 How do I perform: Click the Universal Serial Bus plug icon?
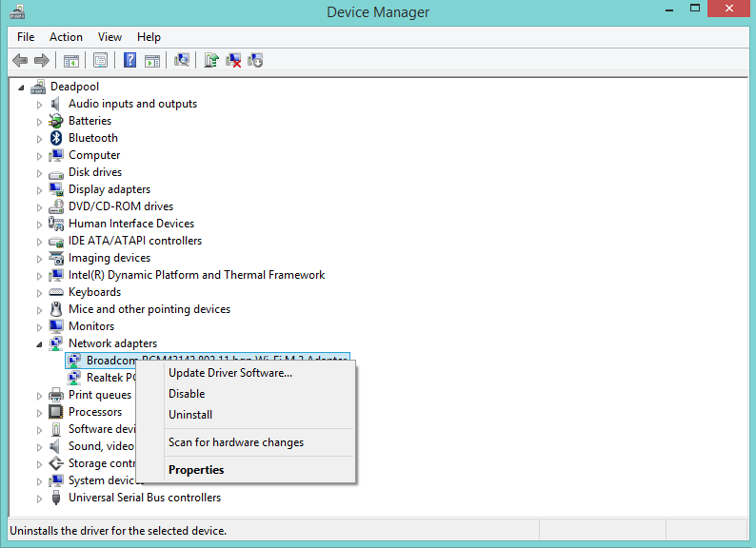point(56,498)
